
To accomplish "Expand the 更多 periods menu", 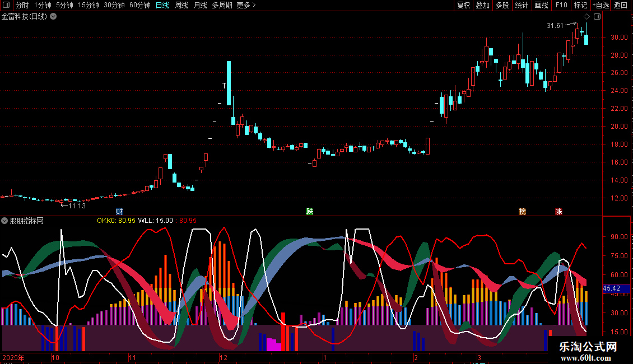I will click(246, 5).
